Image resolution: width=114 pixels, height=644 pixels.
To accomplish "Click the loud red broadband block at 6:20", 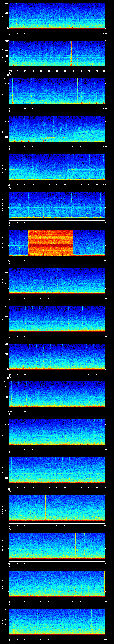I will 51,243.
